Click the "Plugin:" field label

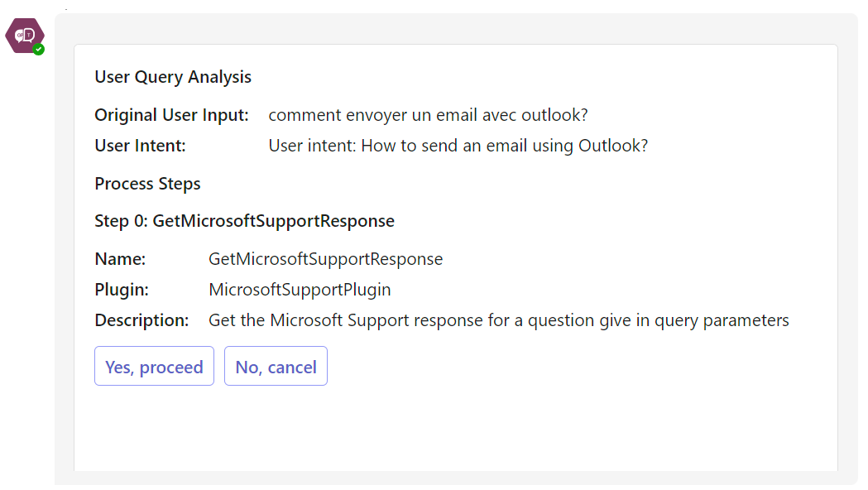(x=122, y=290)
